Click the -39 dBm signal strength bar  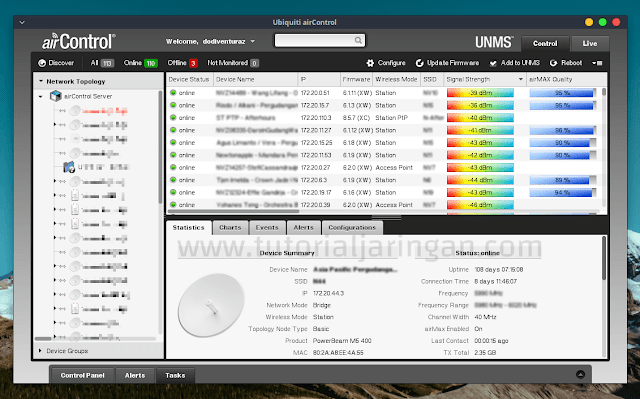pos(480,93)
